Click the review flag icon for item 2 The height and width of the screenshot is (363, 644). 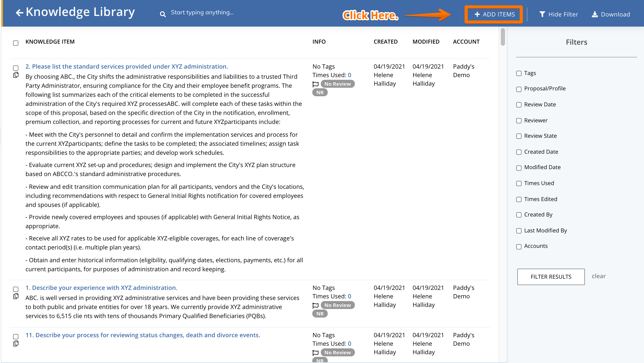click(315, 84)
